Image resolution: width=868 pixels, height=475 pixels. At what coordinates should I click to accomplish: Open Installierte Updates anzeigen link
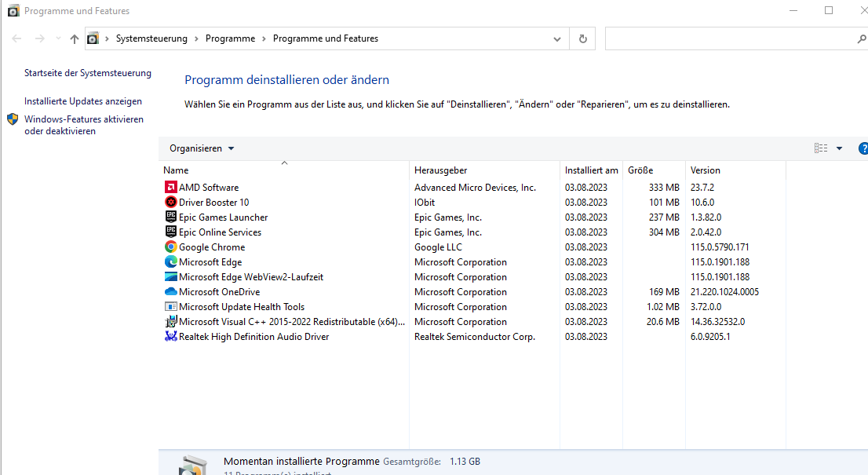83,101
